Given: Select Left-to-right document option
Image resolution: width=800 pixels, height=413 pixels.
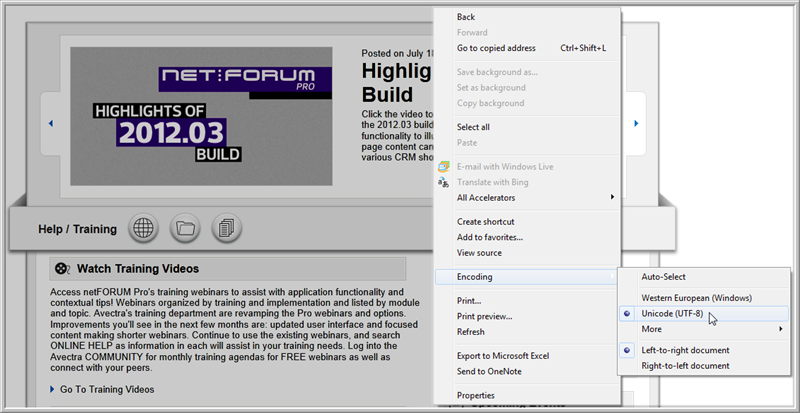Looking at the screenshot, I should pos(704,350).
